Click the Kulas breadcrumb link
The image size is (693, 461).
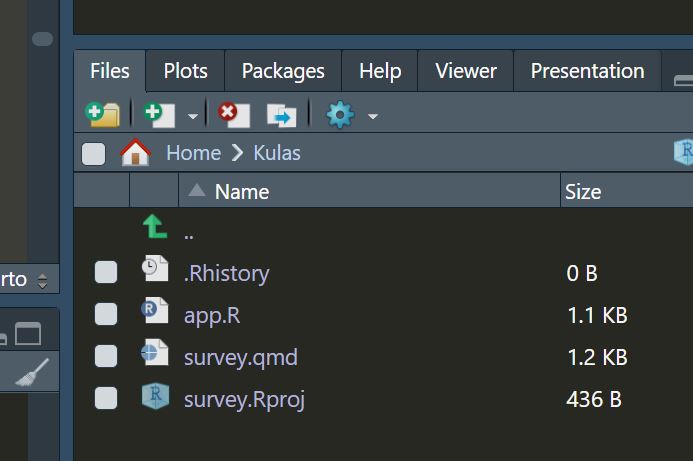click(x=277, y=153)
